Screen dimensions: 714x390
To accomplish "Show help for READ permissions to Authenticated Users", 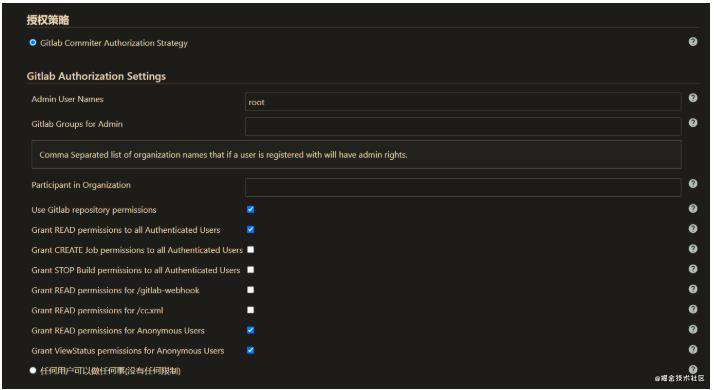I will 693,228.
